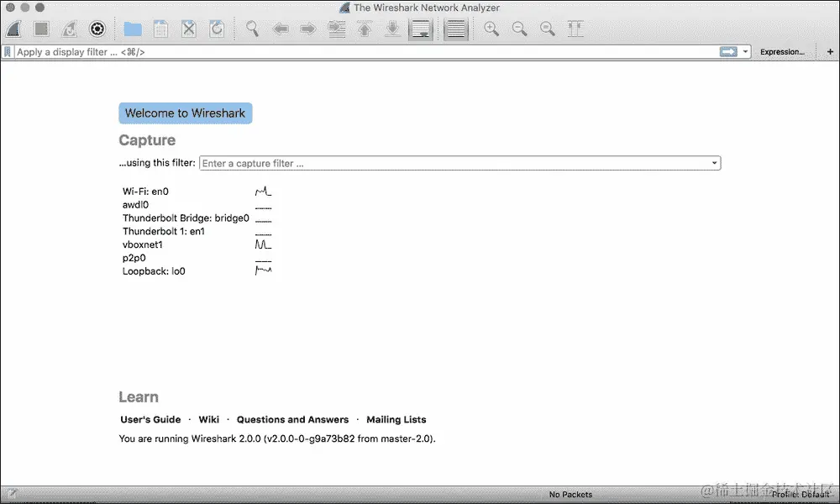This screenshot has height=504, width=840.
Task: Select the Wi-Fi: en0 interface
Action: click(x=145, y=192)
